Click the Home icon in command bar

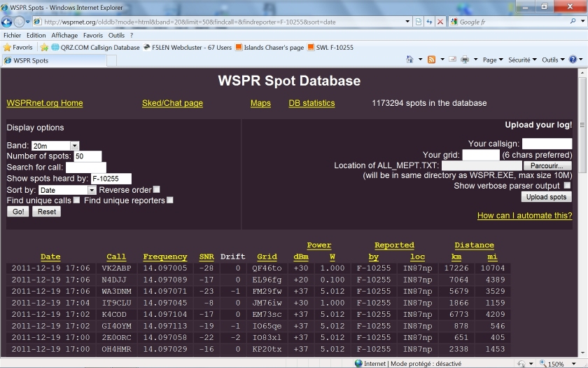(x=409, y=60)
